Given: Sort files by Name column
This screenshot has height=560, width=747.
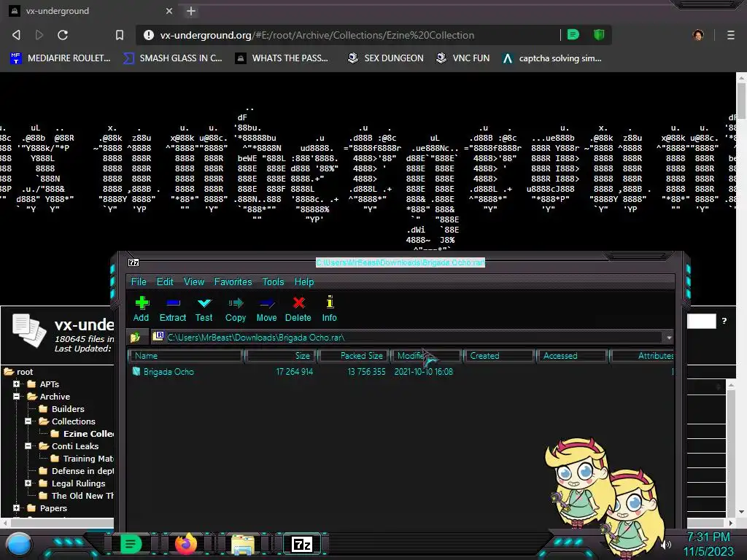Looking at the screenshot, I should point(186,356).
